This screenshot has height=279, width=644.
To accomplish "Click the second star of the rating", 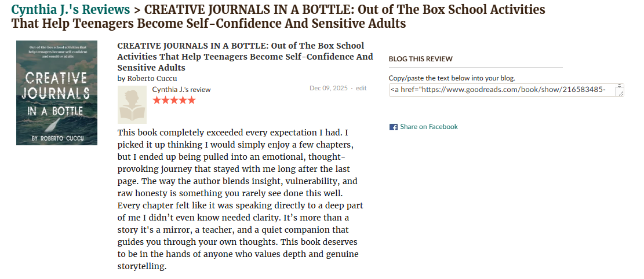I will pyautogui.click(x=165, y=100).
